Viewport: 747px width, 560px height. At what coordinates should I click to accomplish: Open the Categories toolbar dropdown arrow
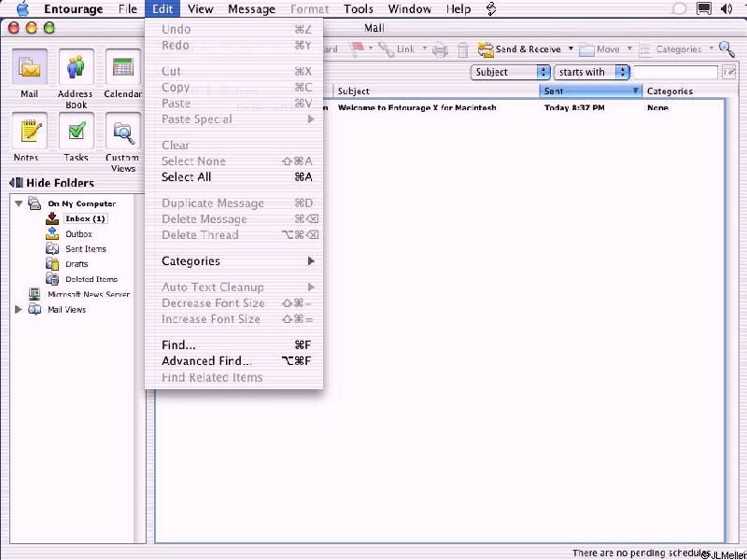point(711,49)
